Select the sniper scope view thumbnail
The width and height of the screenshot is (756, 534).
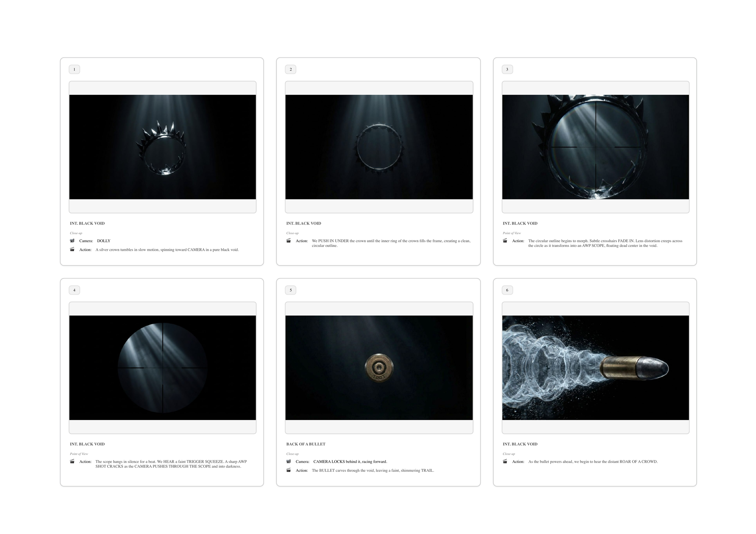click(163, 368)
